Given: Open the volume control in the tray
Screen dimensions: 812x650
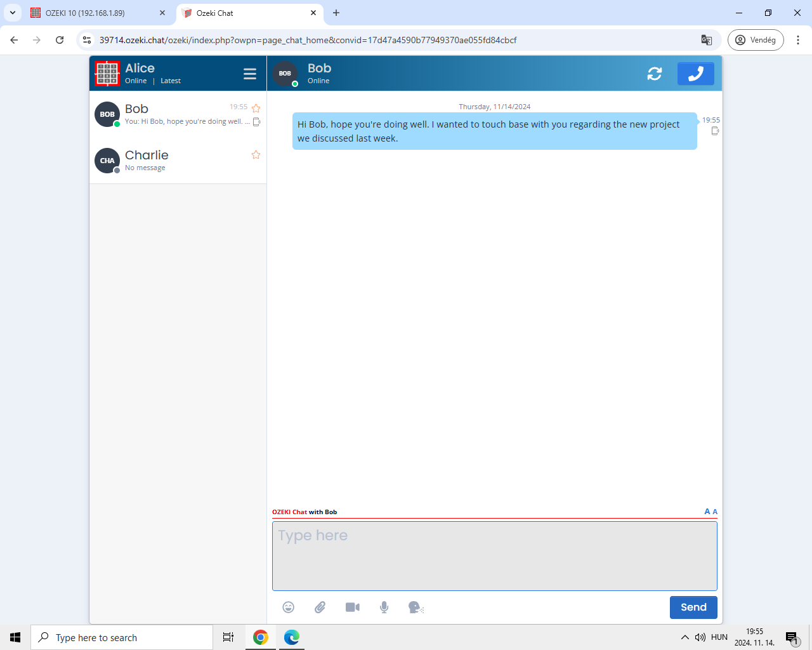Looking at the screenshot, I should 700,637.
